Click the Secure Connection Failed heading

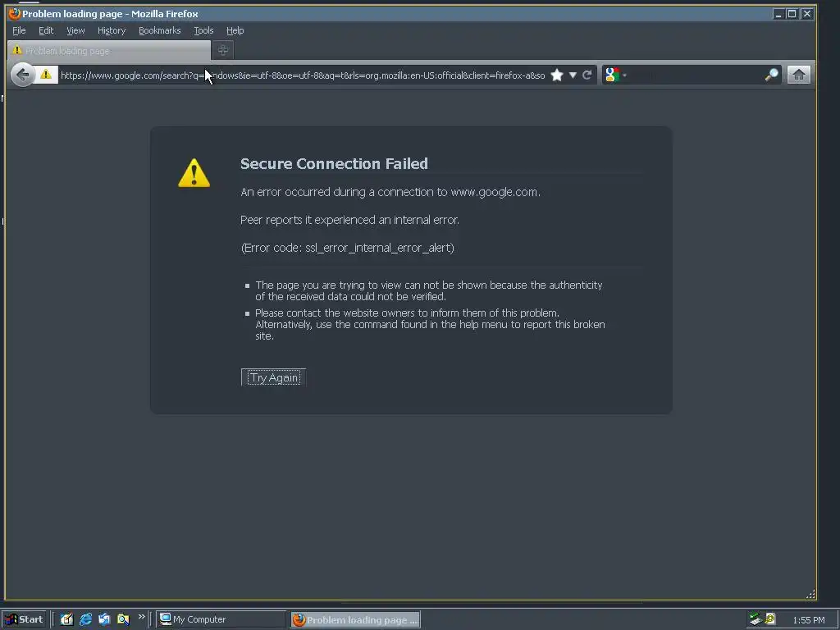point(334,163)
